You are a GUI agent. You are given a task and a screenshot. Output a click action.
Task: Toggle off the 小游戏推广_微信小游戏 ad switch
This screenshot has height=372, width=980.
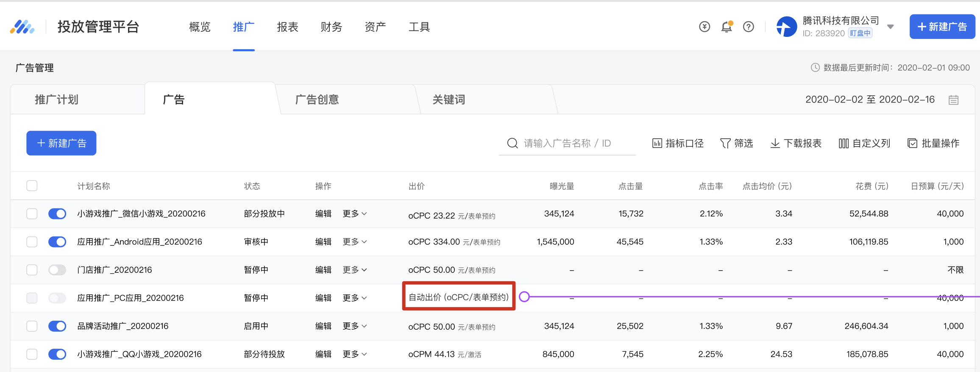point(57,214)
